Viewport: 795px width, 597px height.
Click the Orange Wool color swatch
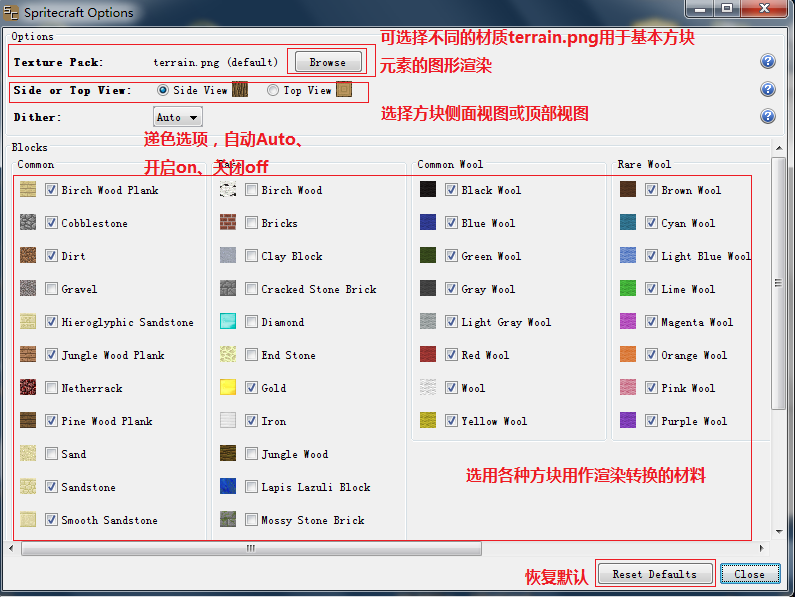[628, 355]
